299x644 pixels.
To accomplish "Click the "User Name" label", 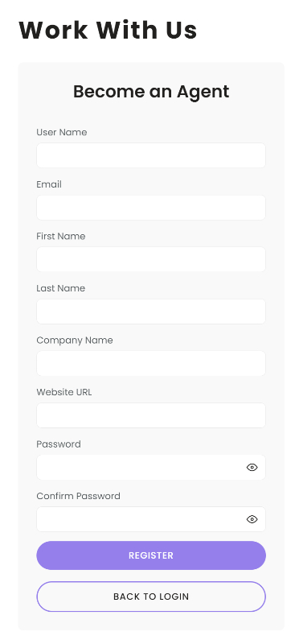I will click(62, 132).
